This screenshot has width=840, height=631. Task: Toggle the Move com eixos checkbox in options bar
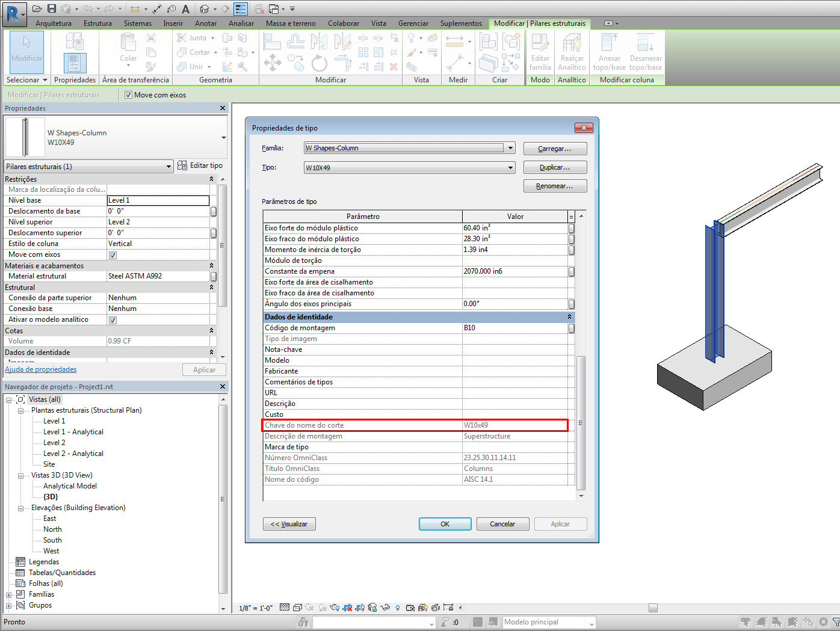point(128,95)
